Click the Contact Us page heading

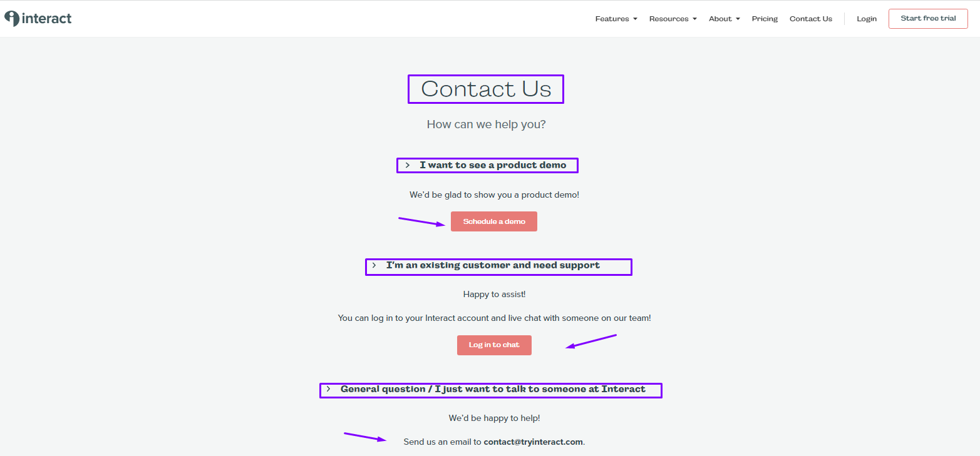[486, 89]
